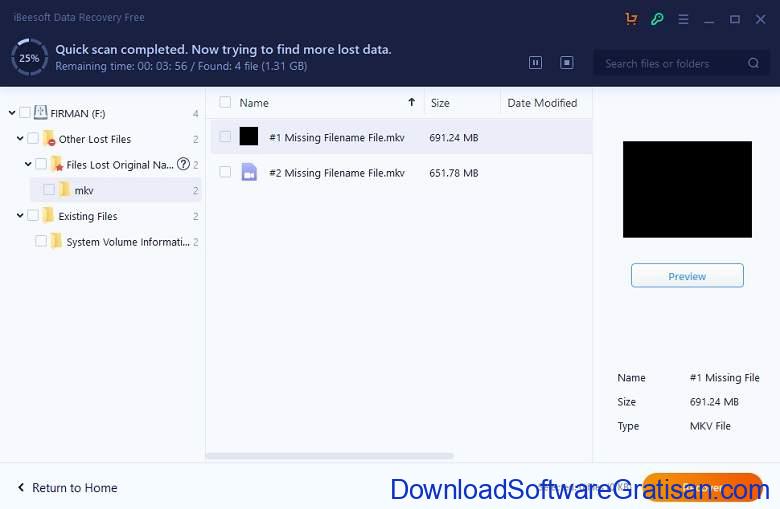Tick the Files Lost Original Name checkbox

41,164
